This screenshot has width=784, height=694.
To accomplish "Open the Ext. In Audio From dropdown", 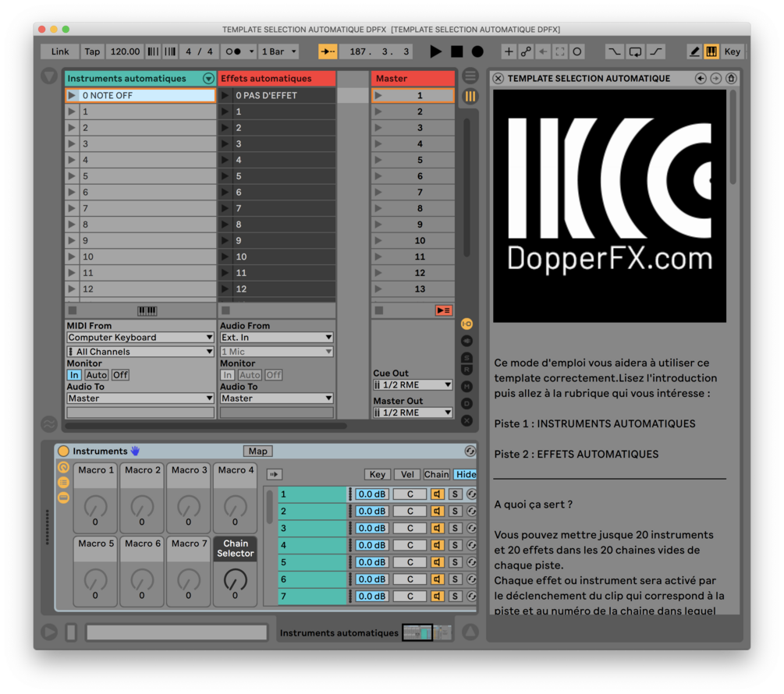I will tap(277, 338).
